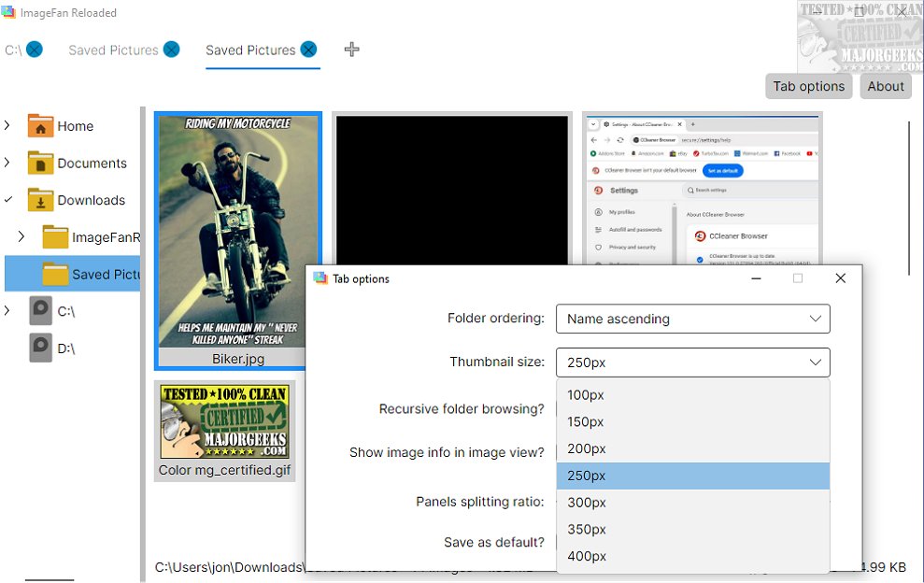Click the Recursive folder browsing? label
The width and height of the screenshot is (924, 583).
pos(462,409)
